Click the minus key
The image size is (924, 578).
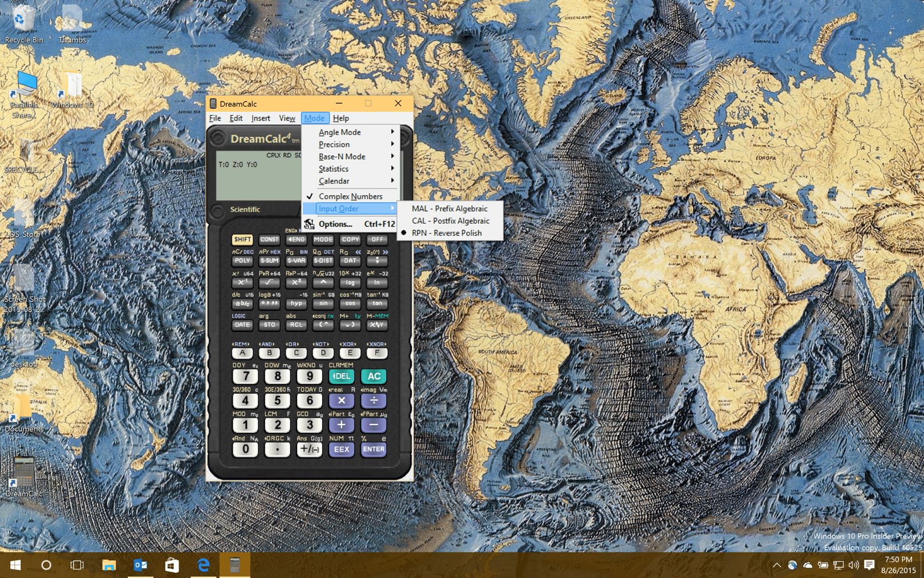click(374, 425)
